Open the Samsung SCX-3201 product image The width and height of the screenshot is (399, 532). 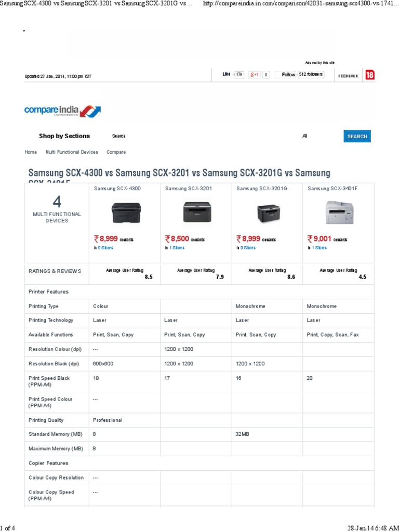pos(197,212)
